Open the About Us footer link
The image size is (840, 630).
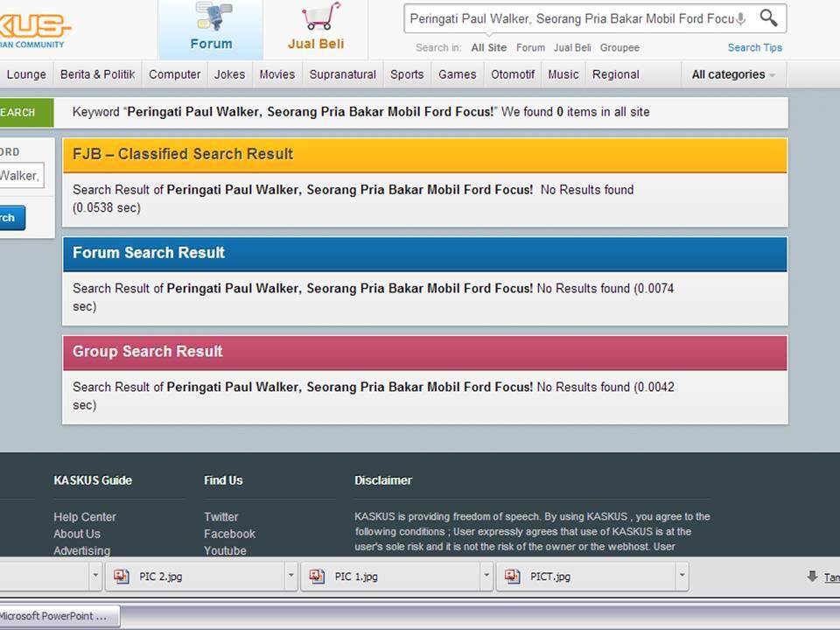click(77, 534)
